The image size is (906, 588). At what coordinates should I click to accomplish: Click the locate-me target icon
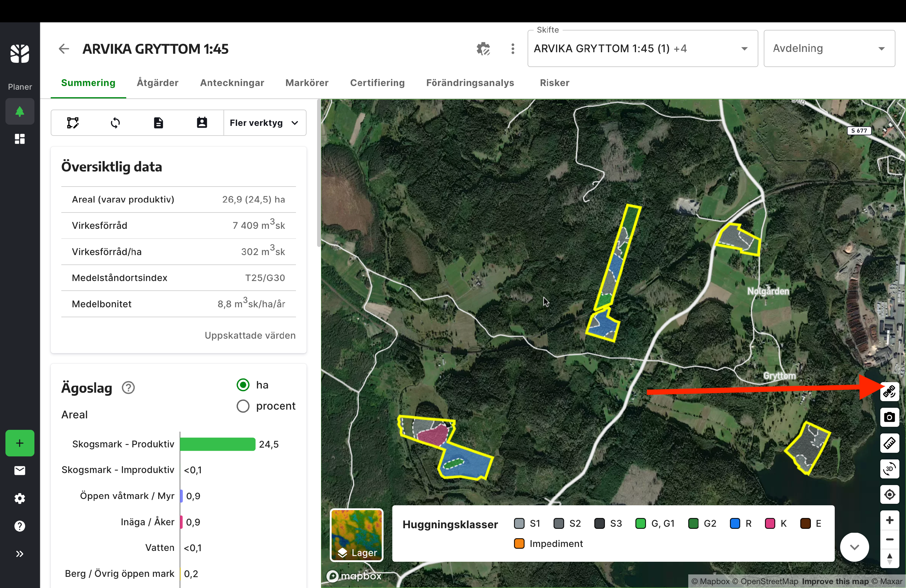coord(889,494)
